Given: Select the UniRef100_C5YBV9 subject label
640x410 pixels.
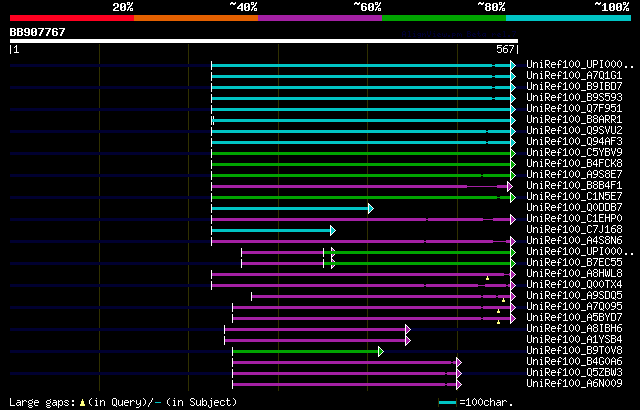Looking at the screenshot, I should pos(574,153).
